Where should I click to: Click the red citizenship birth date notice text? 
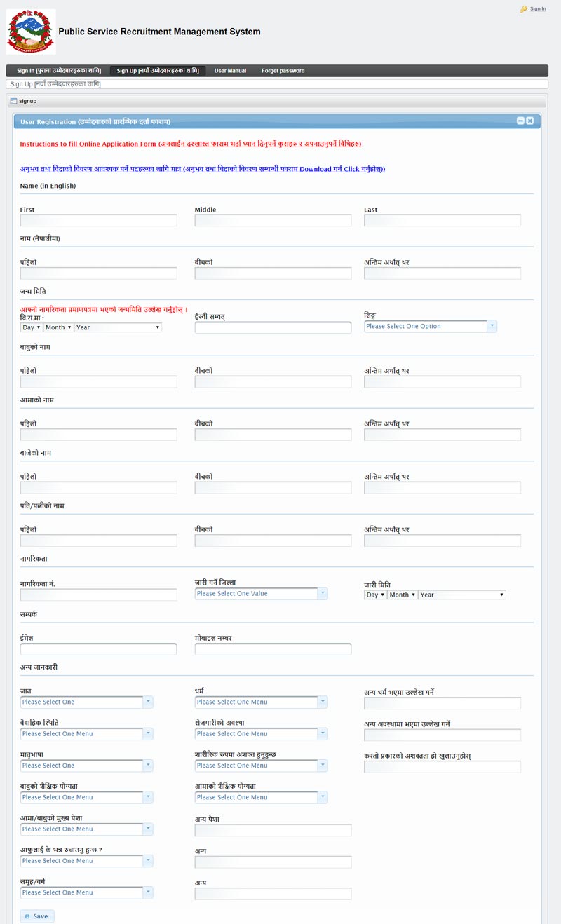pos(104,309)
